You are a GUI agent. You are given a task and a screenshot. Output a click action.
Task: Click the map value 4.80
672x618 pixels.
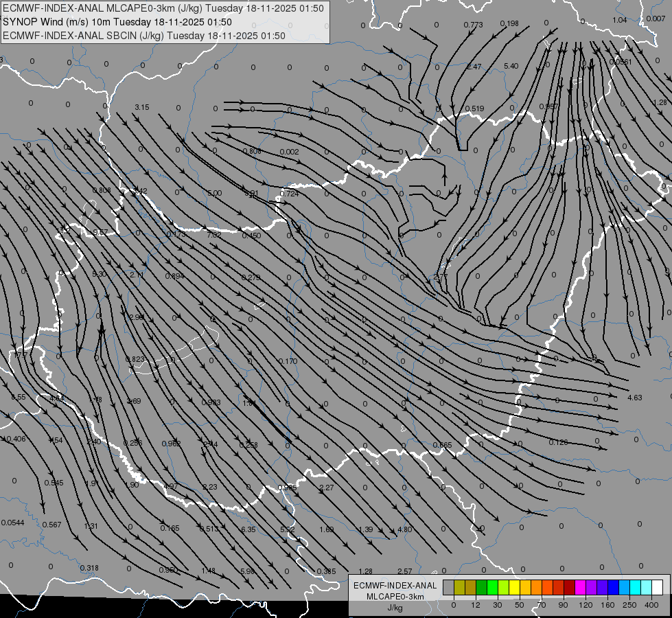click(405, 529)
